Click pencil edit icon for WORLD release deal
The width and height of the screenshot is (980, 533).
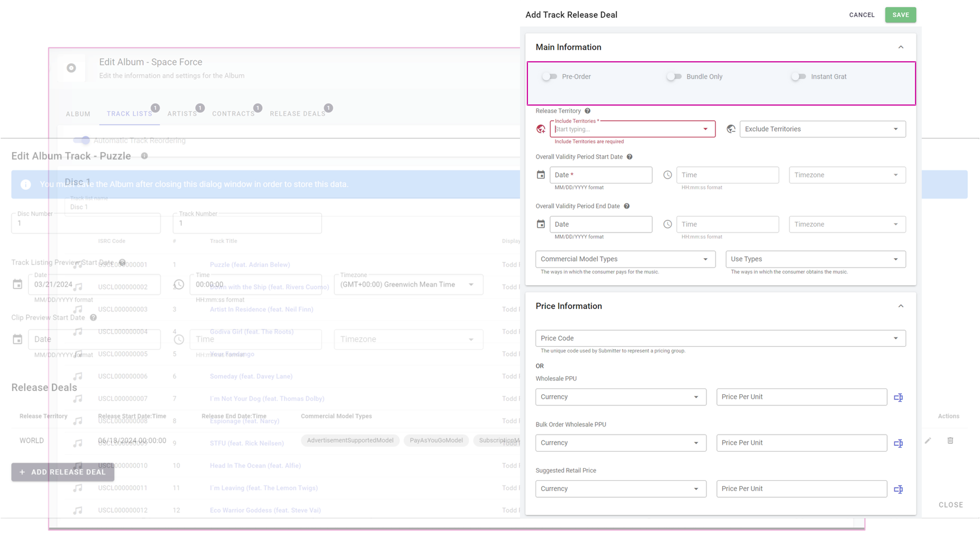click(x=928, y=441)
